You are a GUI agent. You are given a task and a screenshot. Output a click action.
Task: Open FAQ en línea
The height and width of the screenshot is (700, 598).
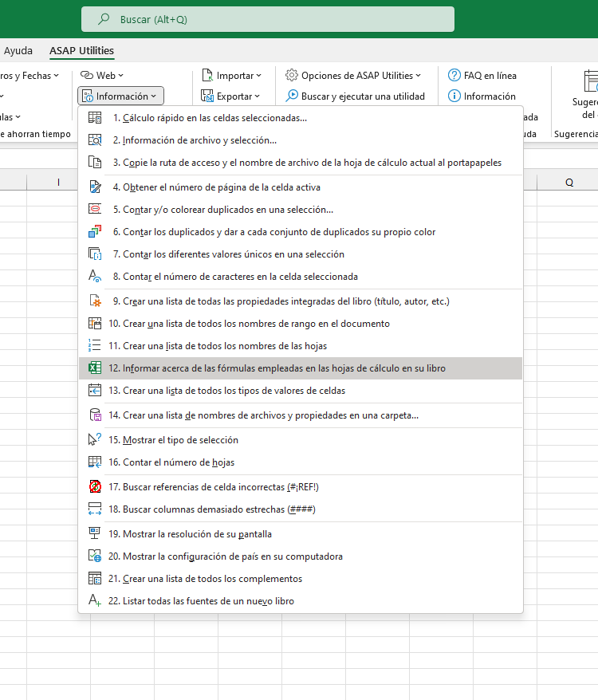coord(482,76)
